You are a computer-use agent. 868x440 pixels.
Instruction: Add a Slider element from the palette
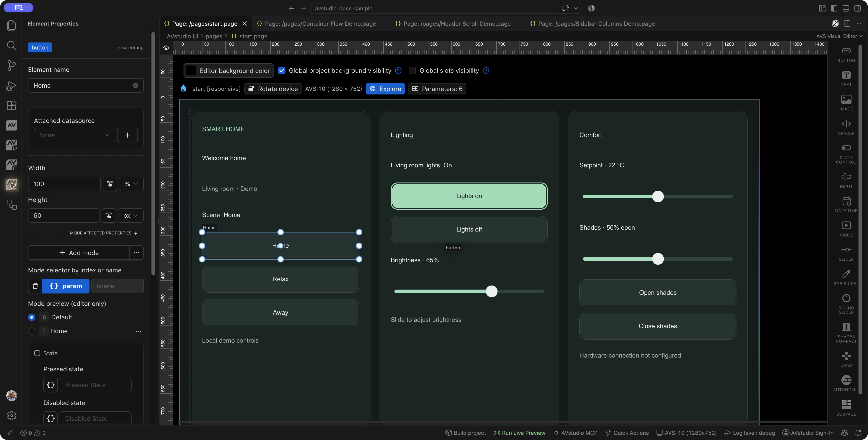click(846, 253)
